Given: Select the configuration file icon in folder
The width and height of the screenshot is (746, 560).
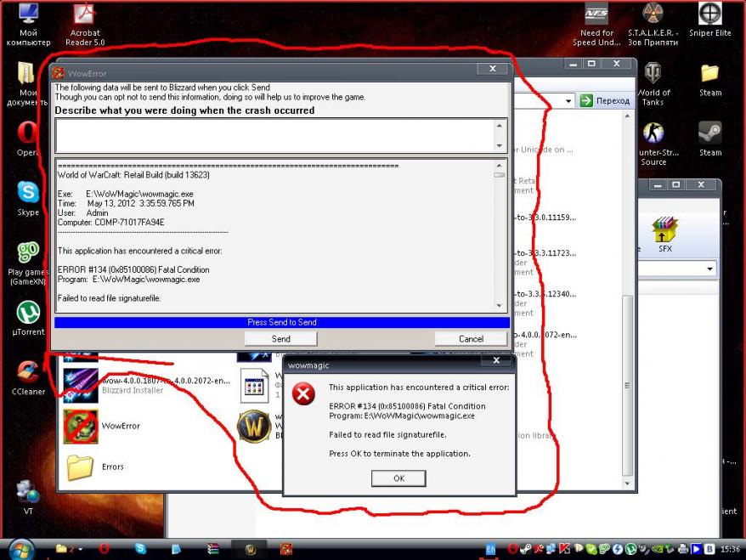Looking at the screenshot, I should 254,386.
